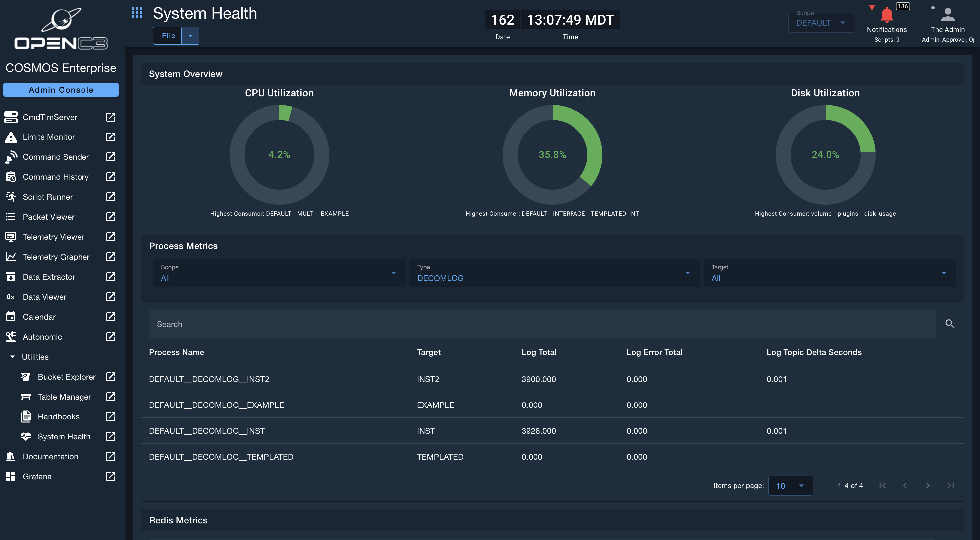
Task: Open Autonomic in a new tab
Action: 111,337
